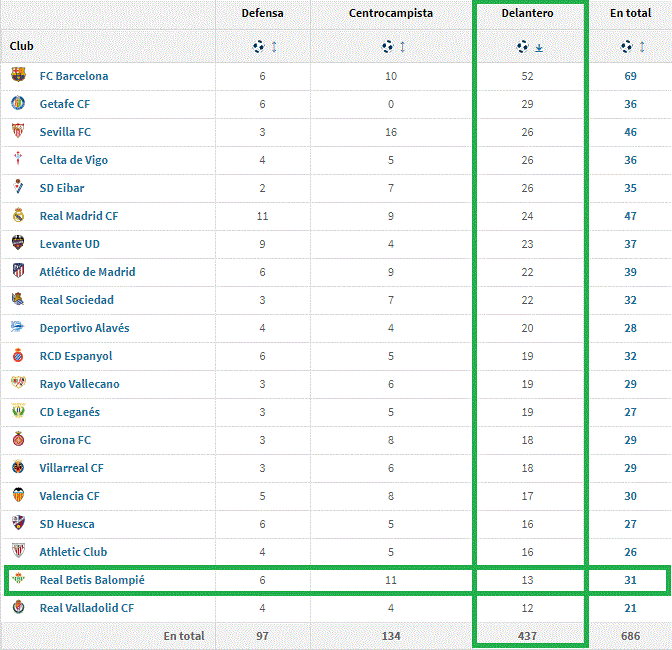Screen dimensions: 672x650
Task: Click the Valencia CF crest icon
Action: (x=18, y=496)
